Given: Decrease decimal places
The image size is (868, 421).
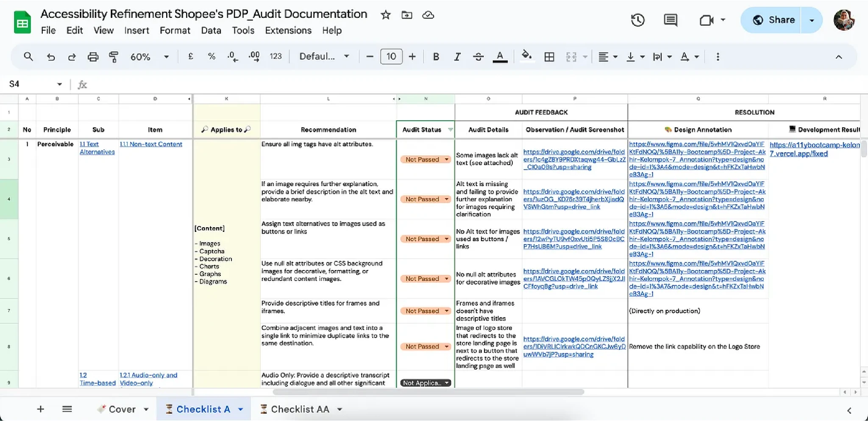Looking at the screenshot, I should pos(233,56).
